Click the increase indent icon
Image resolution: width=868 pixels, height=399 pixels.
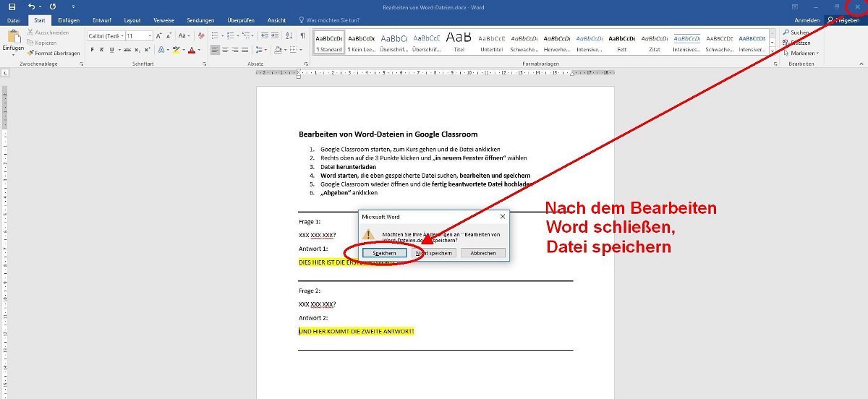click(x=275, y=35)
